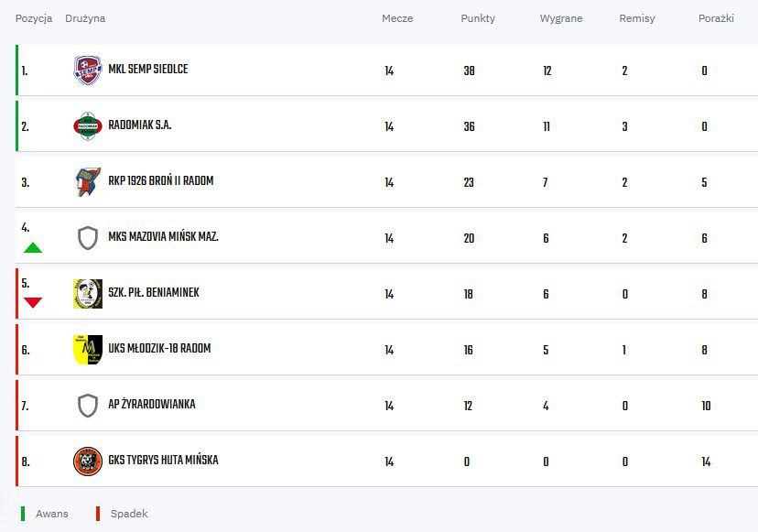Sort table by Mecze column header
Image resolution: width=758 pixels, height=532 pixels.
[397, 18]
